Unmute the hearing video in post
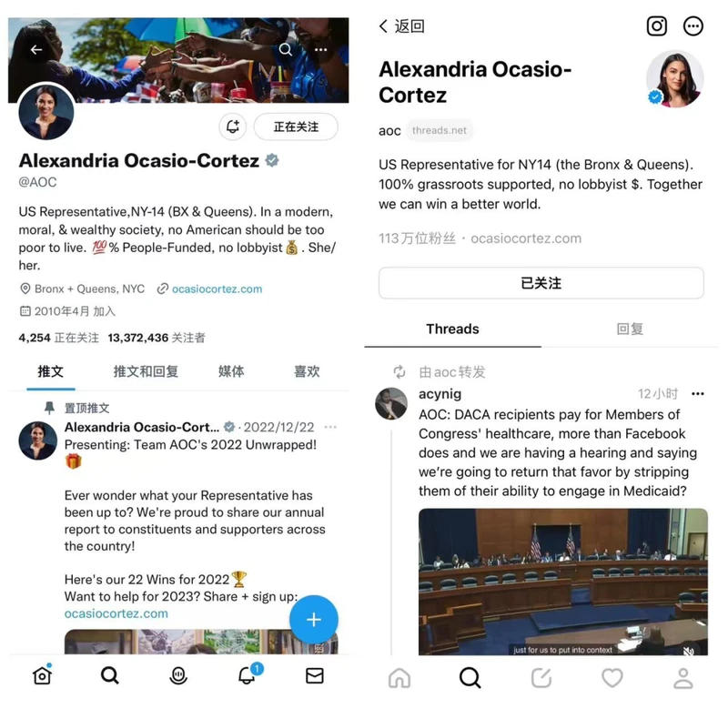Screen dimensions: 728x719 pos(689,651)
